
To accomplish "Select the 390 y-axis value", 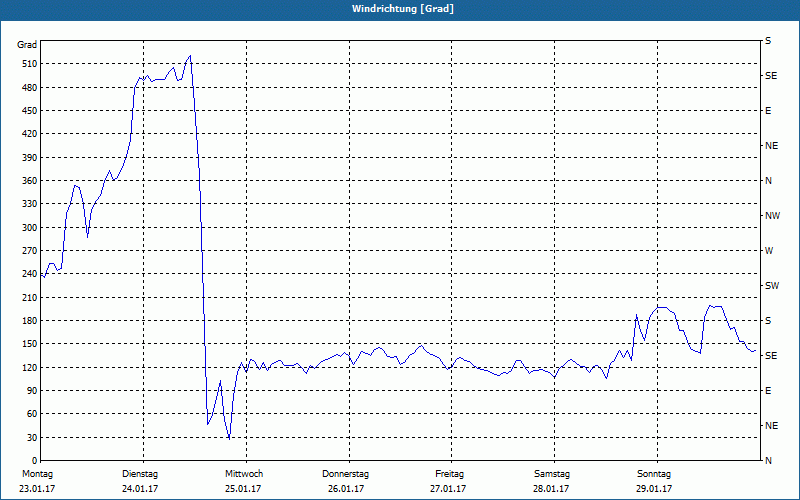I will tap(29, 158).
